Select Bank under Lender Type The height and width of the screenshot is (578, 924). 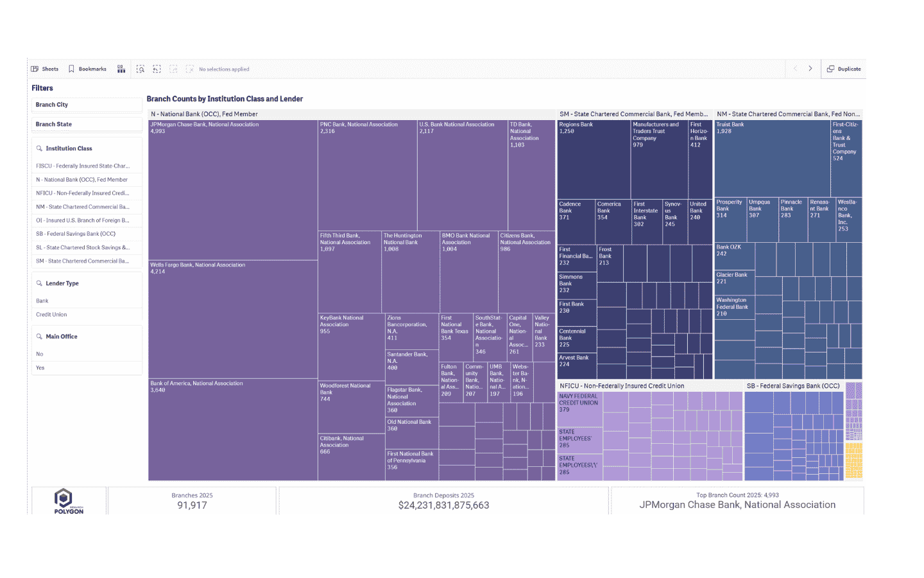[87, 301]
